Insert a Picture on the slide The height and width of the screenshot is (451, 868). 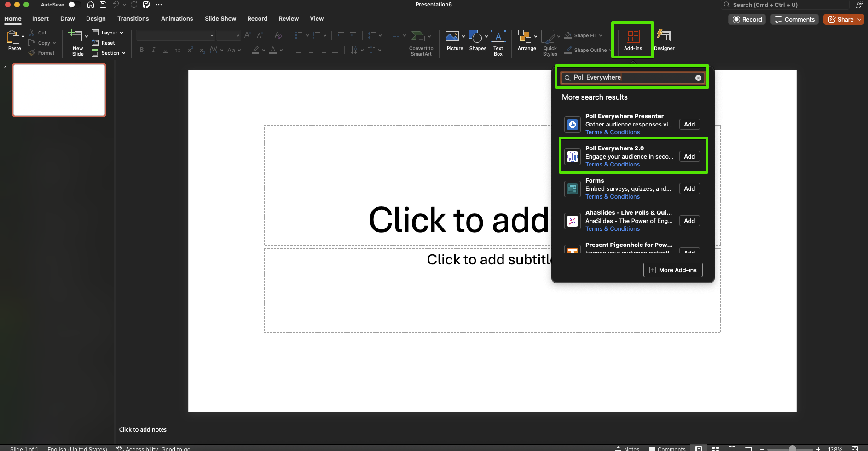(x=453, y=41)
